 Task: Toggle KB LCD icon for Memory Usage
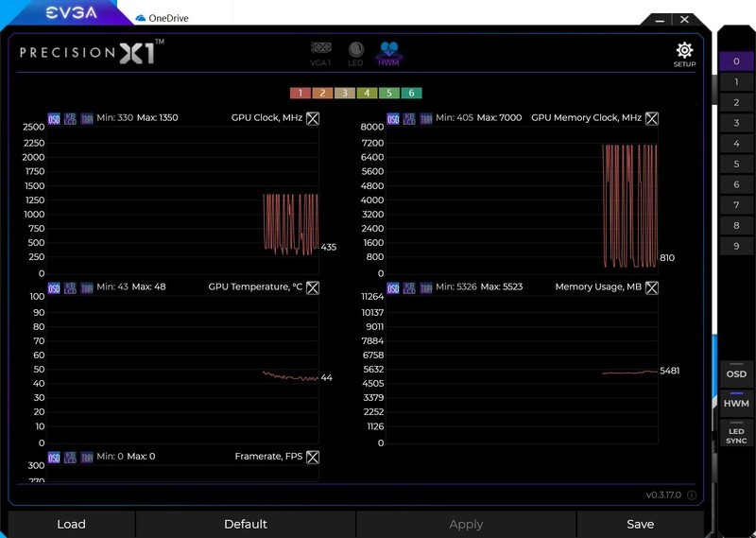(409, 287)
